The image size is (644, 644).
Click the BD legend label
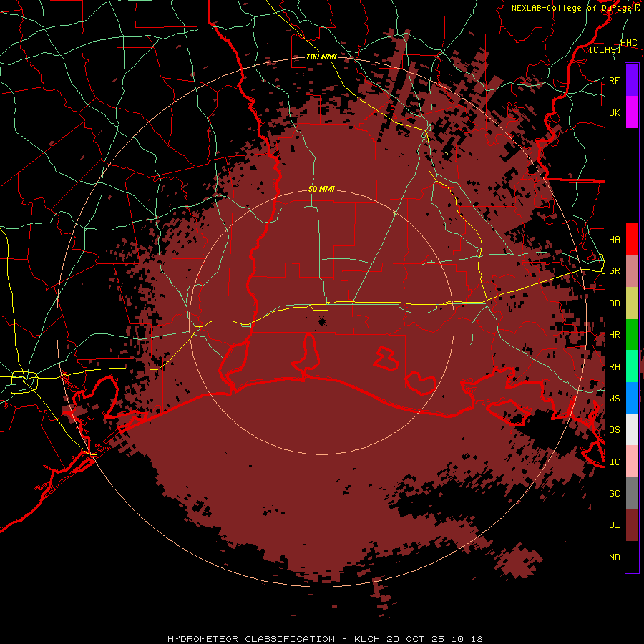[614, 303]
